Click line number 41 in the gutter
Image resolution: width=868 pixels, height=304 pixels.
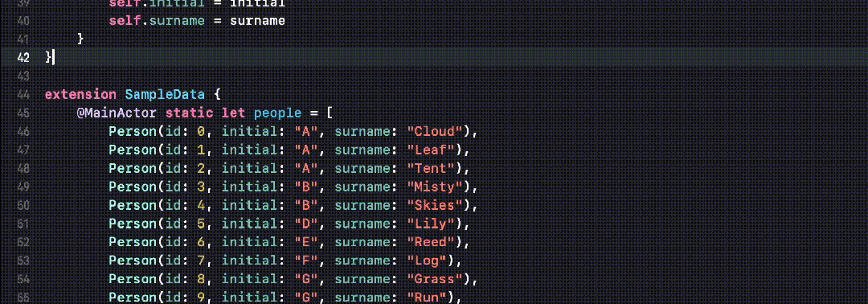tap(23, 39)
